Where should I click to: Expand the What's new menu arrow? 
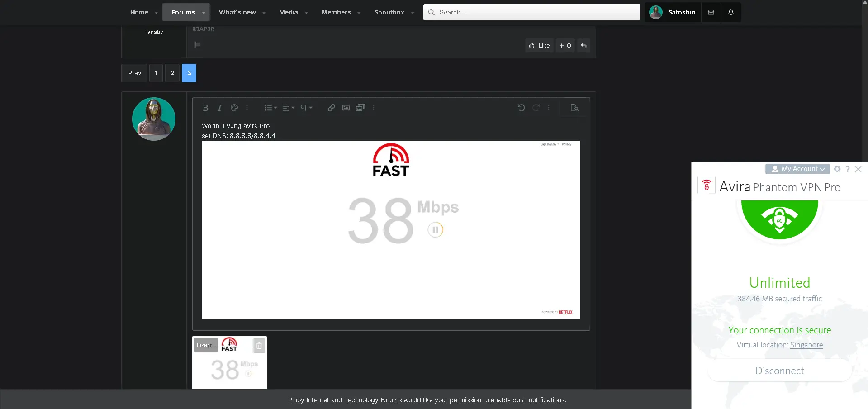(x=264, y=13)
